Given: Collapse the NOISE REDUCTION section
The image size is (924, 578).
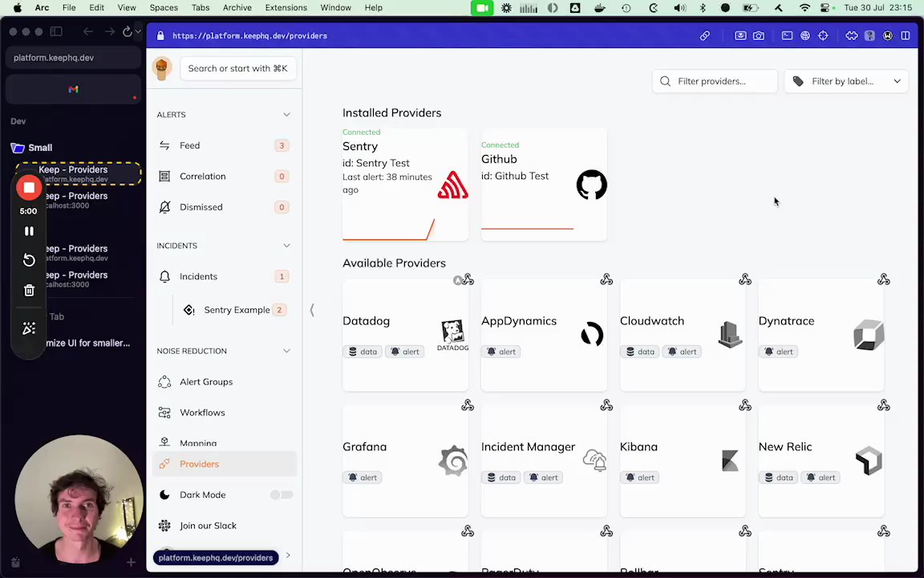Looking at the screenshot, I should tap(286, 351).
